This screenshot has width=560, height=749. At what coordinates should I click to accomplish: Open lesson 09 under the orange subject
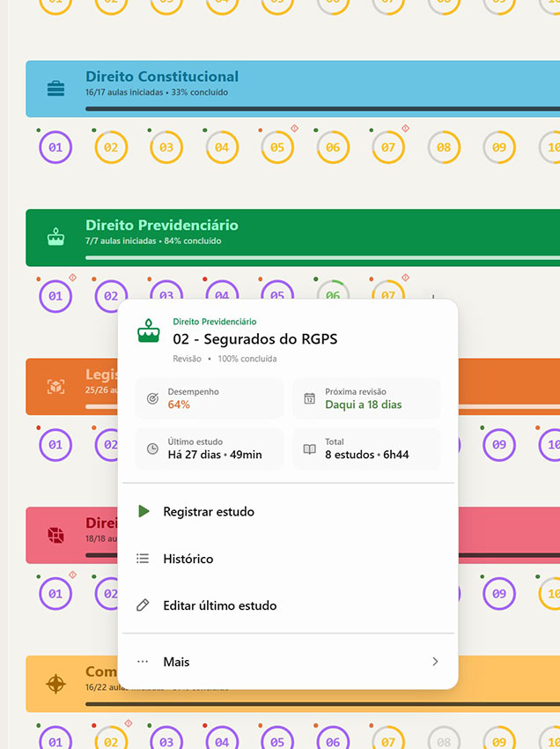click(x=499, y=445)
